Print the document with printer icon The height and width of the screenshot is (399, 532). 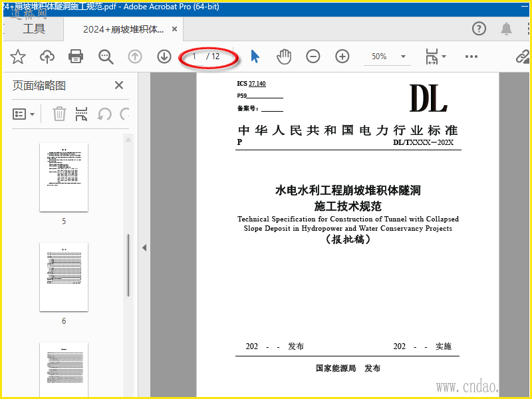coord(76,57)
